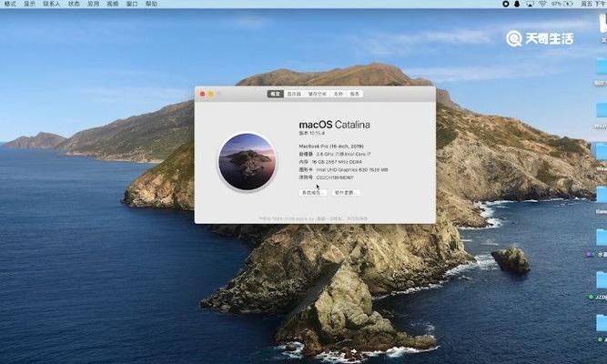The width and height of the screenshot is (607, 364).
Task: Open the 联系人 menu
Action: 52,4
